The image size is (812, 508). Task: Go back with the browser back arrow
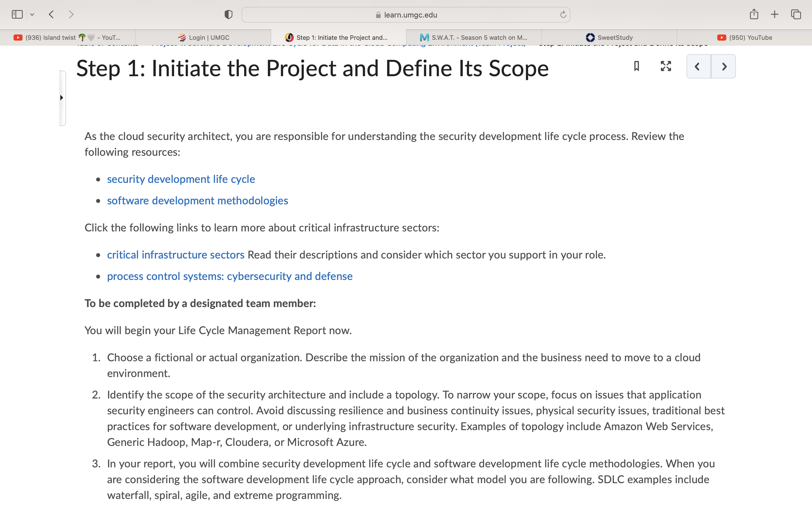(x=51, y=14)
